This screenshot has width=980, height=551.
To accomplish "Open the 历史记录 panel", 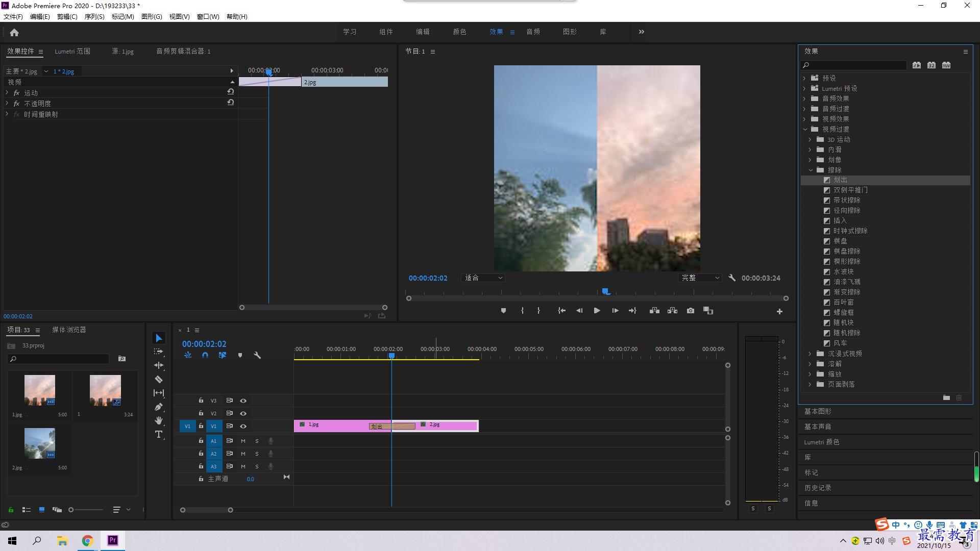I will 818,488.
